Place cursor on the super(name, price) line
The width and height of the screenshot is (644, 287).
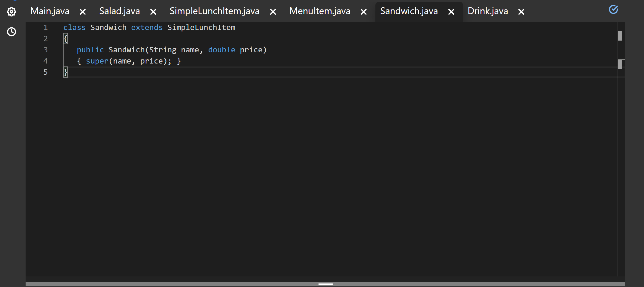[129, 61]
